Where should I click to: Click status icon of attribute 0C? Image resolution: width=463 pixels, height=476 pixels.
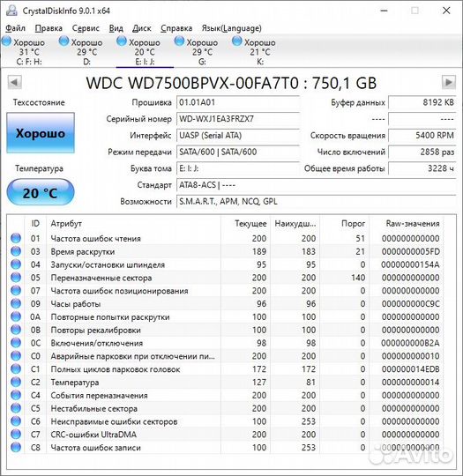[x=16, y=342]
